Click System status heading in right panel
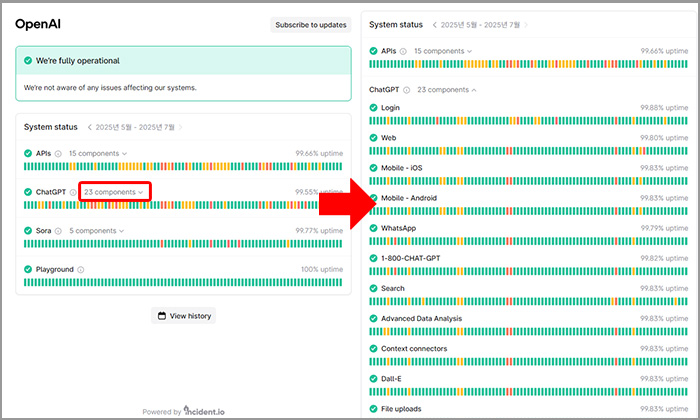Screen dimensions: 700x420 tap(396, 25)
